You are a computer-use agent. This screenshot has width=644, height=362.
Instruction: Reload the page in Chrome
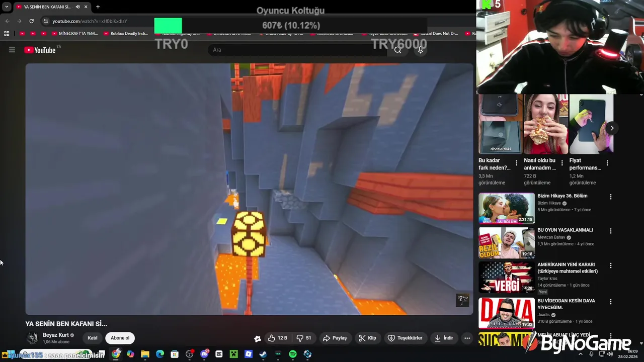click(31, 21)
